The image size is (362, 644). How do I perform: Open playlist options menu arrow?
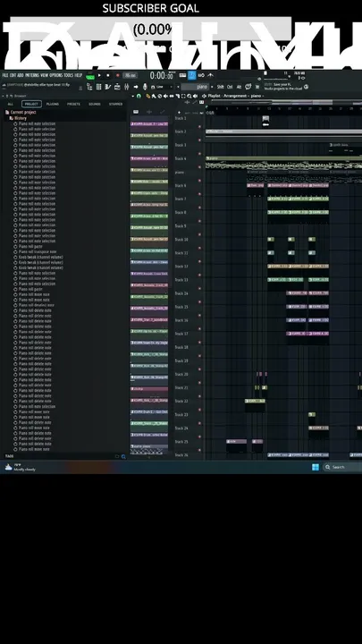pos(132,96)
